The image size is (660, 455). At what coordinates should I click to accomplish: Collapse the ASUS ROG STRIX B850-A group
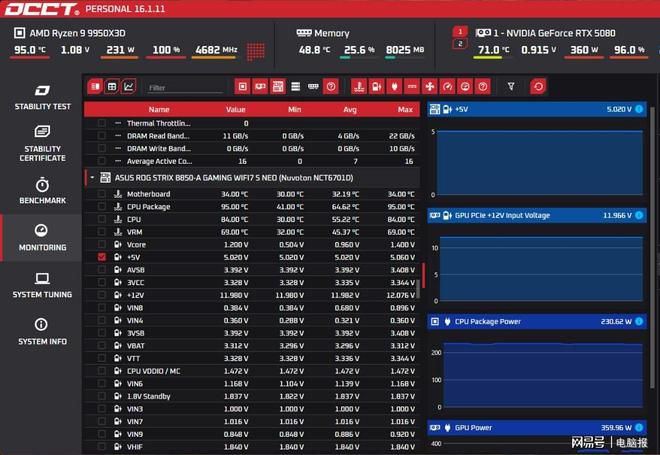tap(92, 178)
